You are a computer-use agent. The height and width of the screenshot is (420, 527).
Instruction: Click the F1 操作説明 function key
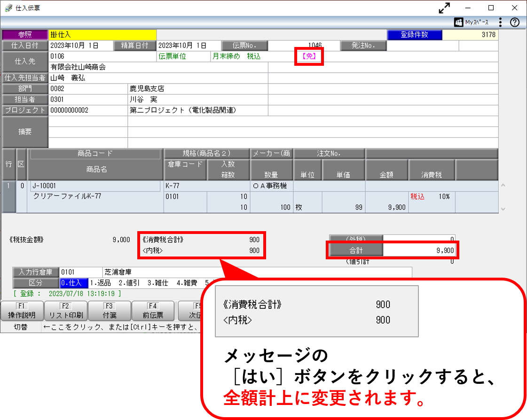22,311
